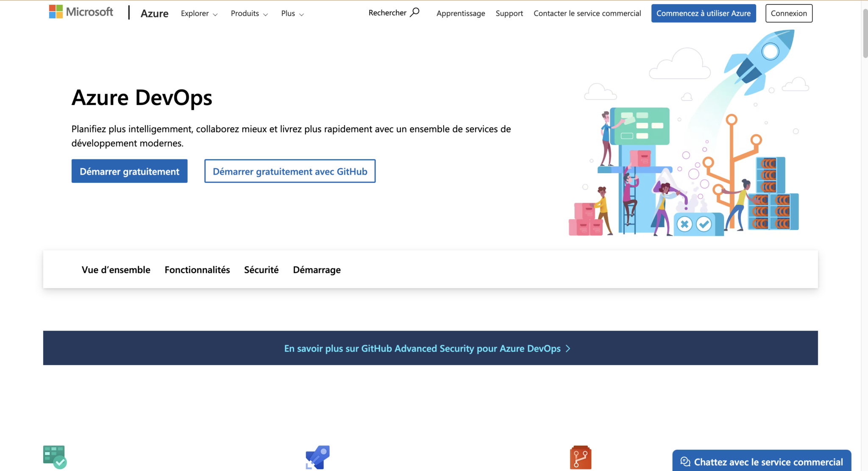Open the Support menu item
The width and height of the screenshot is (868, 471).
pyautogui.click(x=509, y=13)
